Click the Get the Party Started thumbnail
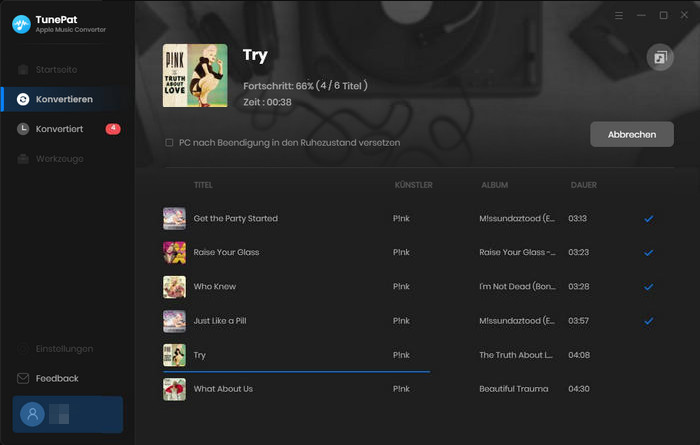700x445 pixels. click(174, 218)
